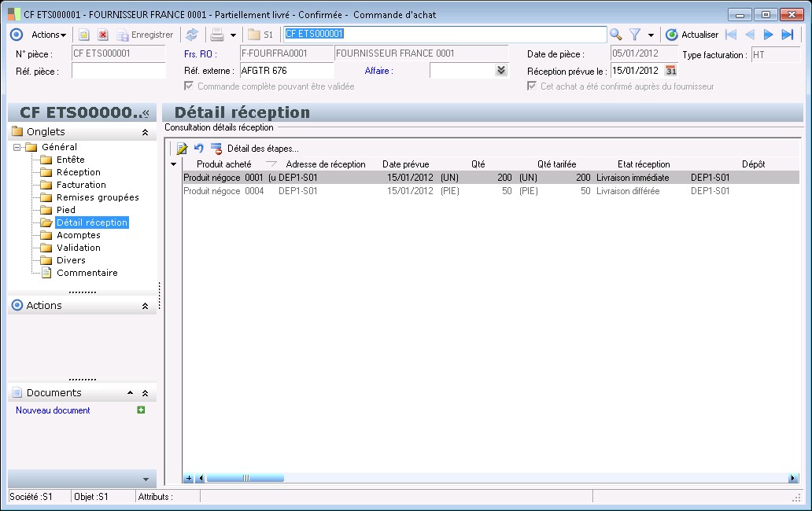
Task: Select the Pied tree item
Action: tap(66, 210)
